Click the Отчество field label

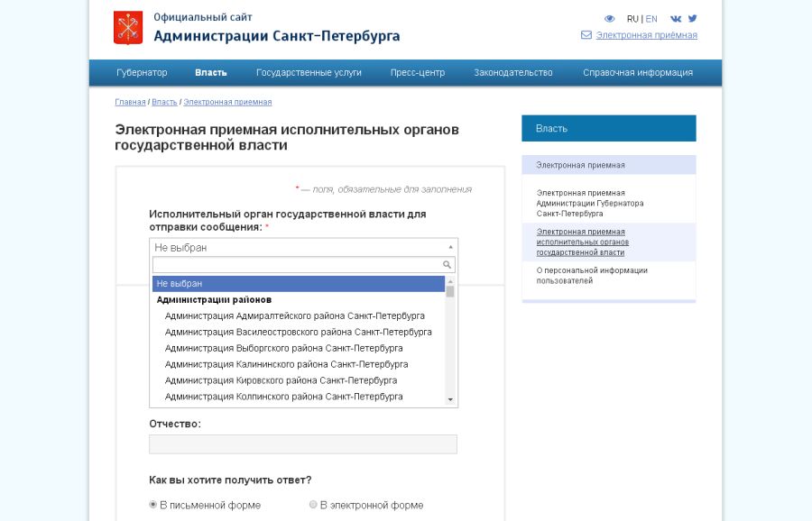pos(174,424)
